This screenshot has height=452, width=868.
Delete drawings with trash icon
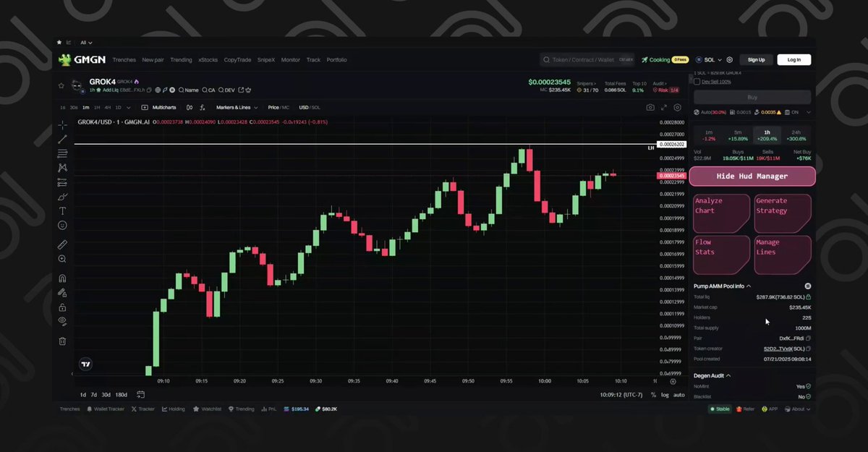point(62,341)
